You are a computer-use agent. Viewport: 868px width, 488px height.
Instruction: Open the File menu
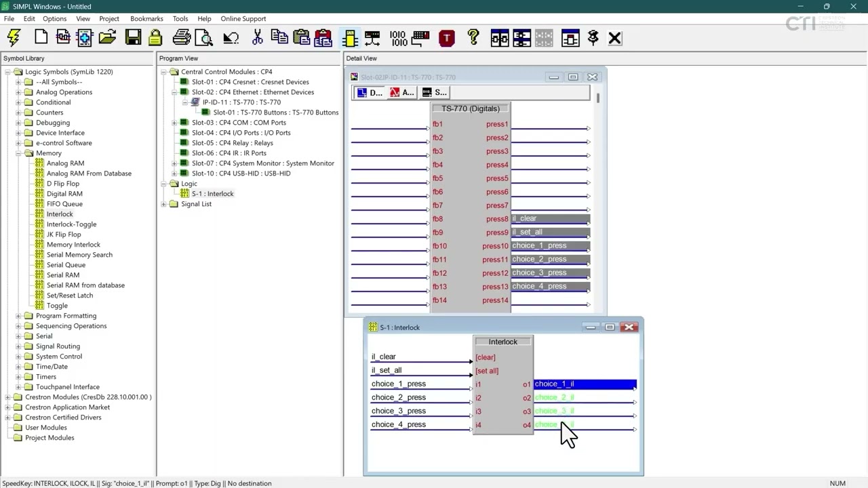(9, 18)
